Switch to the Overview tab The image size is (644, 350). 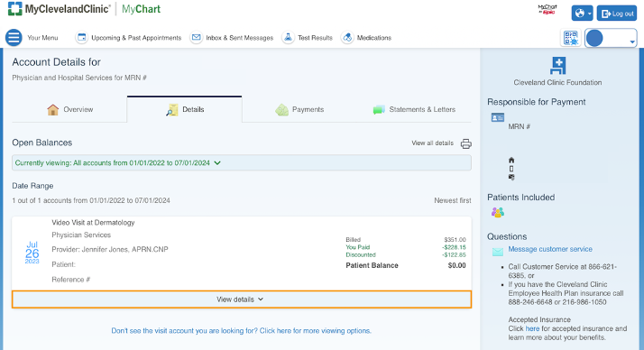69,110
